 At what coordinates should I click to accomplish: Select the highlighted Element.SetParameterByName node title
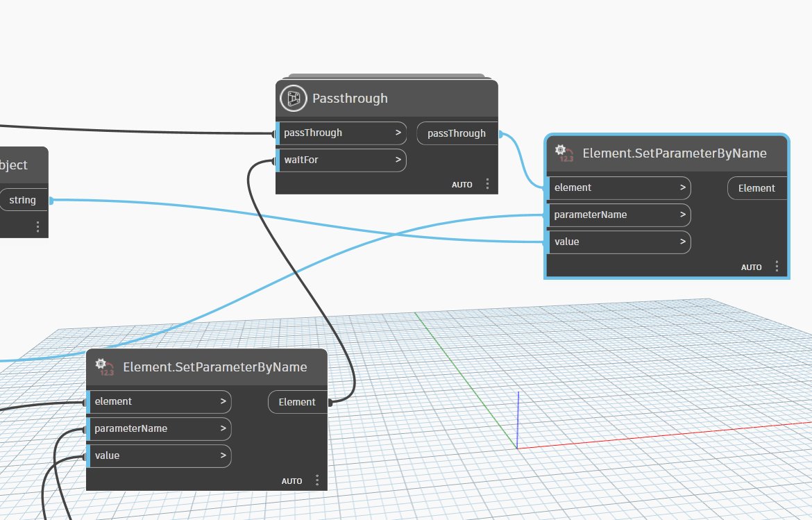[x=675, y=153]
